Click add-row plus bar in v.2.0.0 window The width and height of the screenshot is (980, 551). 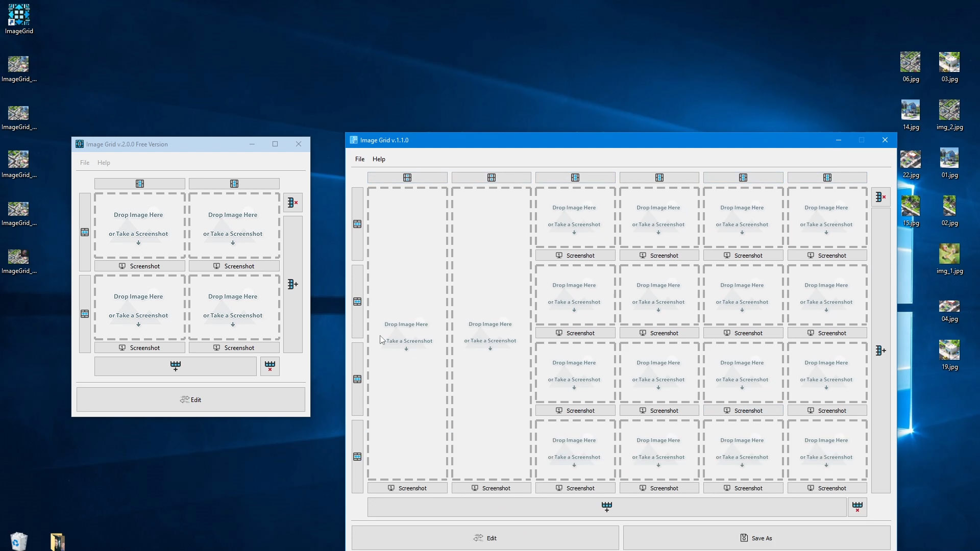(175, 366)
